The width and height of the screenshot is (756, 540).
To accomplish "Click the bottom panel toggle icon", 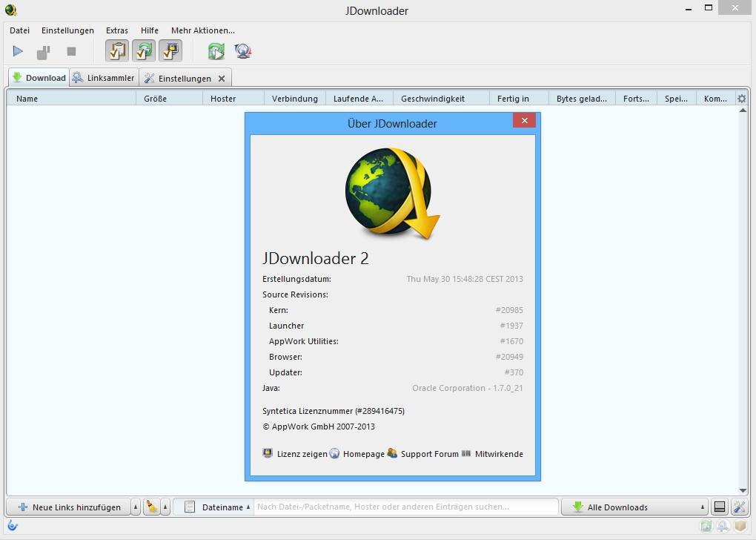I will coord(720,507).
